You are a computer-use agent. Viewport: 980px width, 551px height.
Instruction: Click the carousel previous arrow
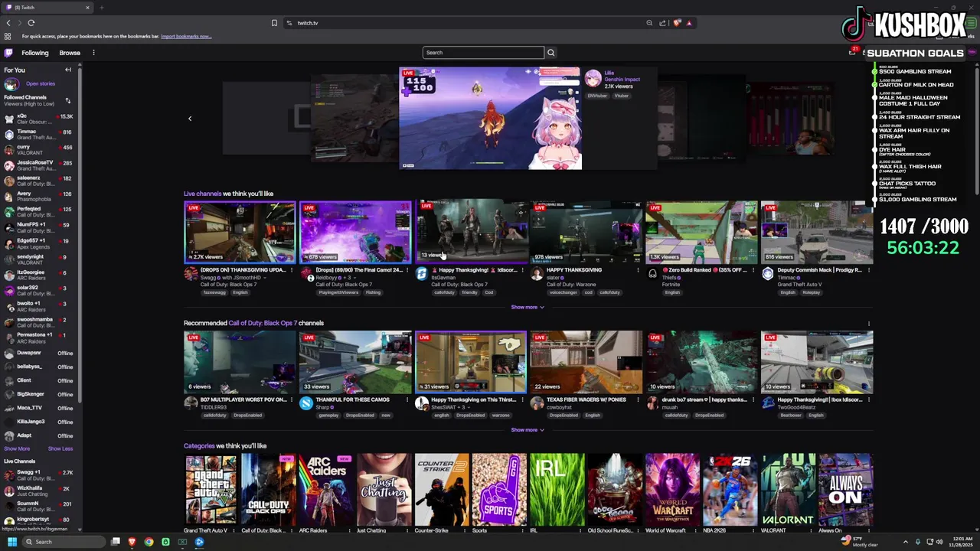[190, 119]
